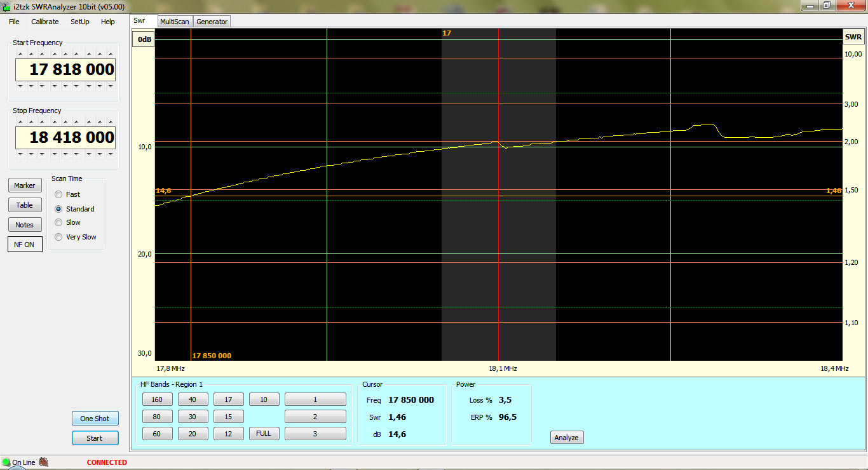Switch to the Generator tab
The height and width of the screenshot is (470, 868).
pyautogui.click(x=212, y=22)
